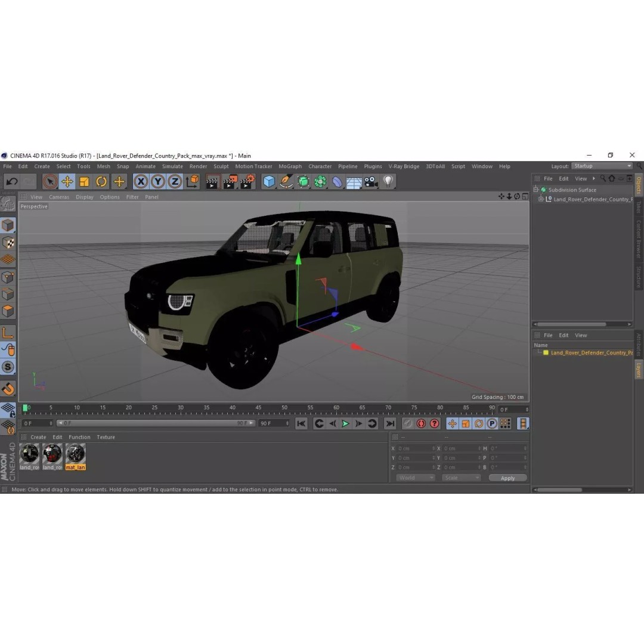Open the Mesh menu

[x=104, y=166]
